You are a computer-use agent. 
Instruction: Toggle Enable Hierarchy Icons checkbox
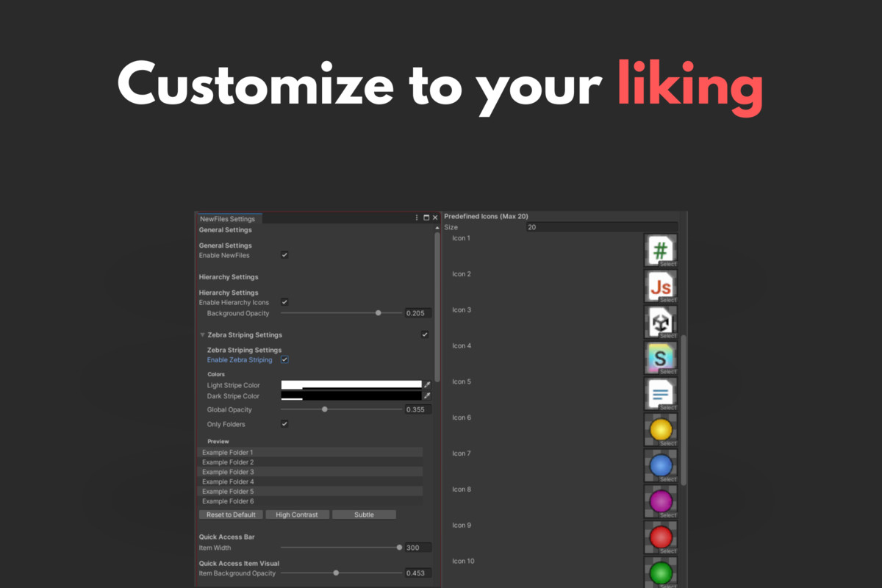[x=284, y=302]
